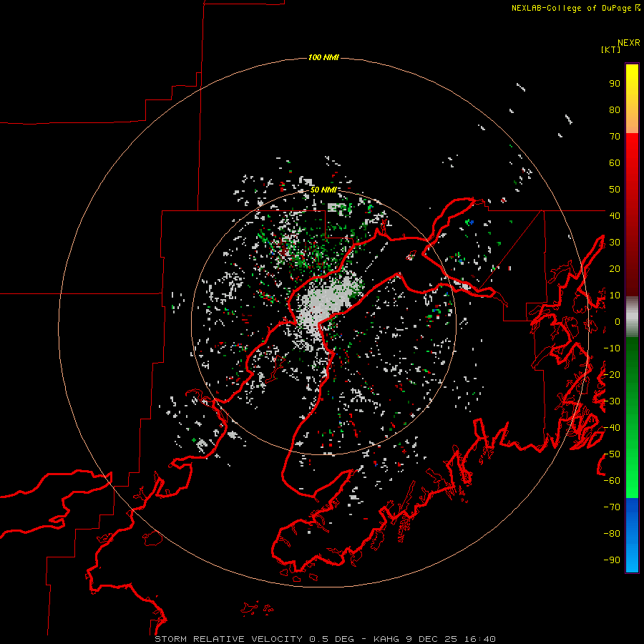Click the 30 value on the velocity scale
Screen dimensions: 644x644
click(615, 243)
